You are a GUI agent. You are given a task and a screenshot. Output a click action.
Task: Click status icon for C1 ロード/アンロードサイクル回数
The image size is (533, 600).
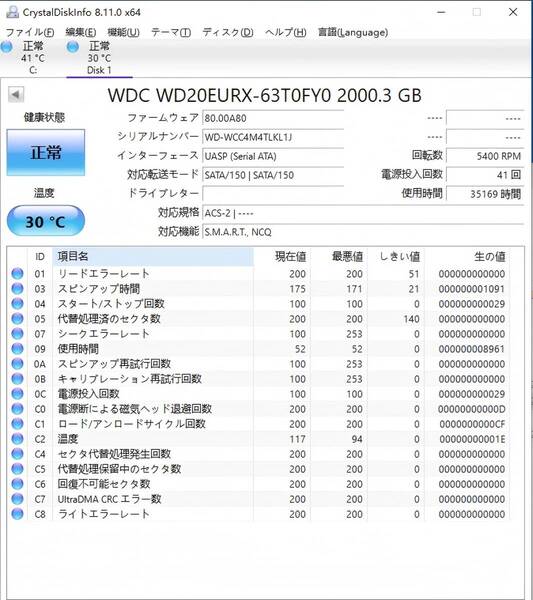(x=17, y=424)
